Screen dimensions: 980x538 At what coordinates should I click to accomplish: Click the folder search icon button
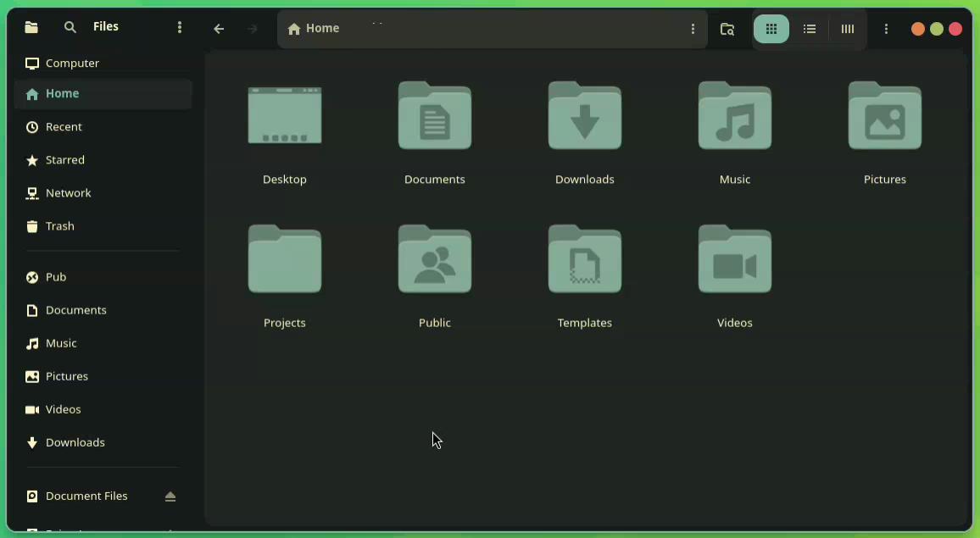tap(727, 29)
